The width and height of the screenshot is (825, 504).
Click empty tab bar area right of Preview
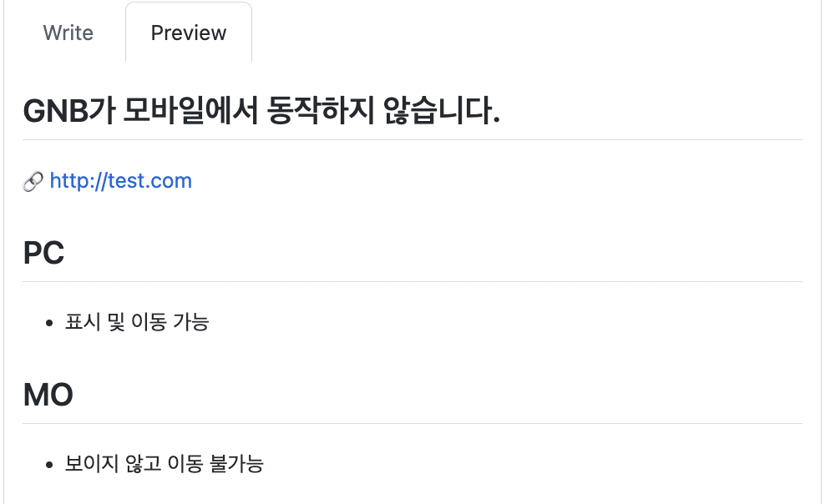535,33
